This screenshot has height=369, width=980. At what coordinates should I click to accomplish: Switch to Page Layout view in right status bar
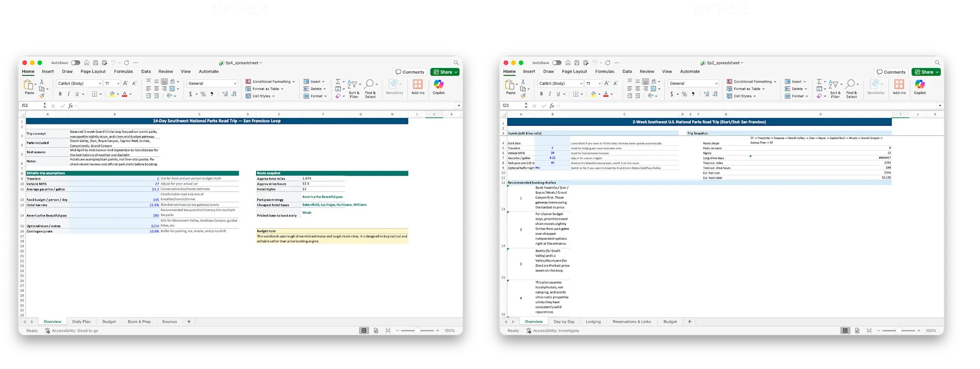(857, 331)
